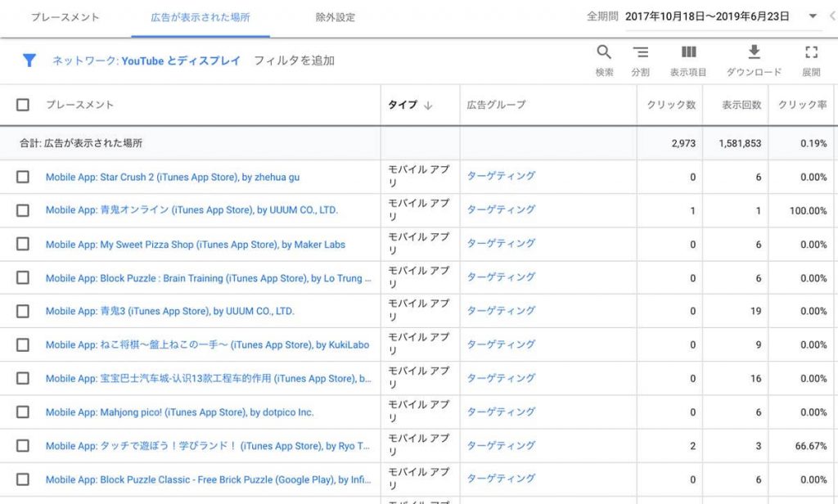Viewport: 838px width, 504px height.
Task: Check the Star Crush 2 row checkbox
Action: point(22,177)
